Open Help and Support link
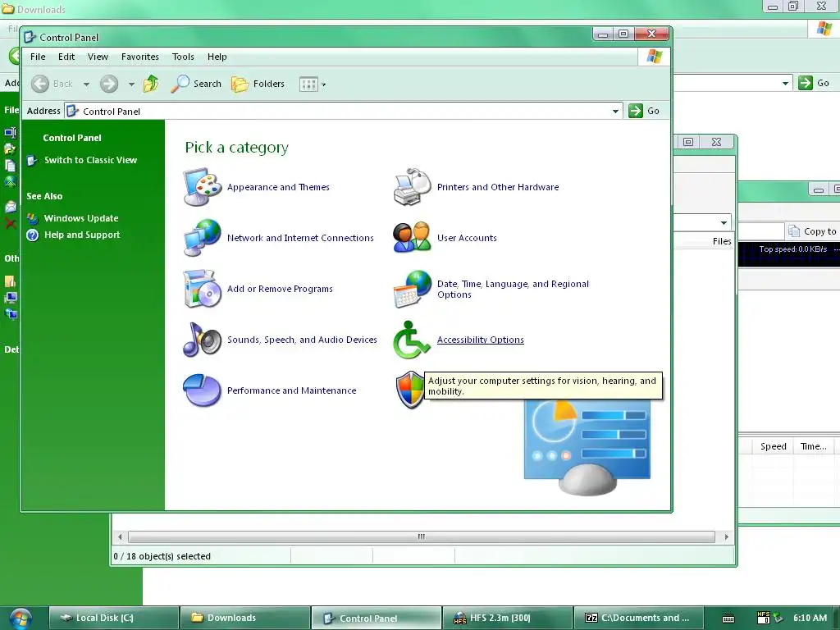Screen dimensions: 840x630 pos(82,235)
